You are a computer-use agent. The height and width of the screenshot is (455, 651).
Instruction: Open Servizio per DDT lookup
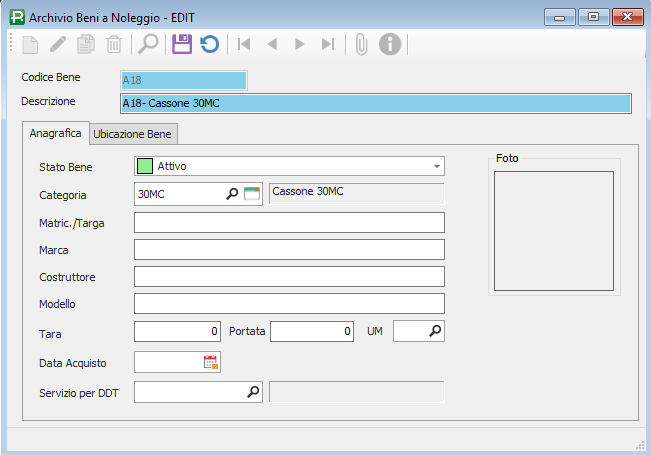253,393
